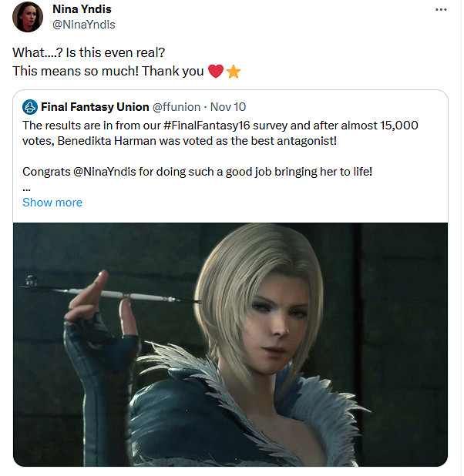
Task: Click the @NinaYndis mention after Congrats
Action: 104,172
